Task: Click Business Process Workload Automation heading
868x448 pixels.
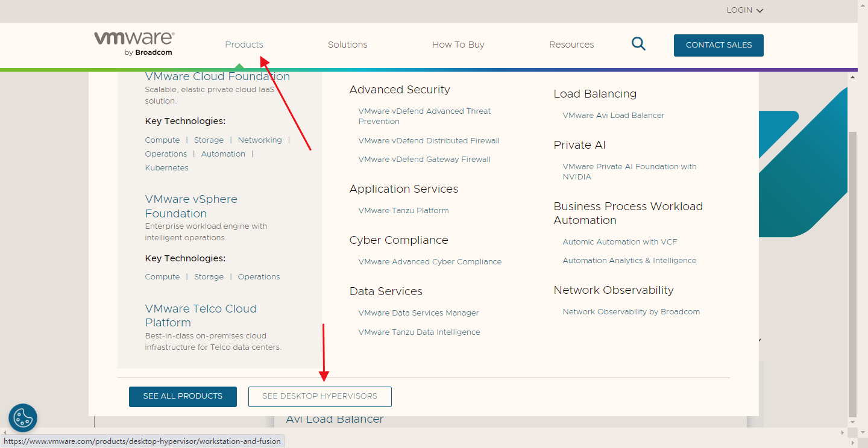Action: coord(628,213)
